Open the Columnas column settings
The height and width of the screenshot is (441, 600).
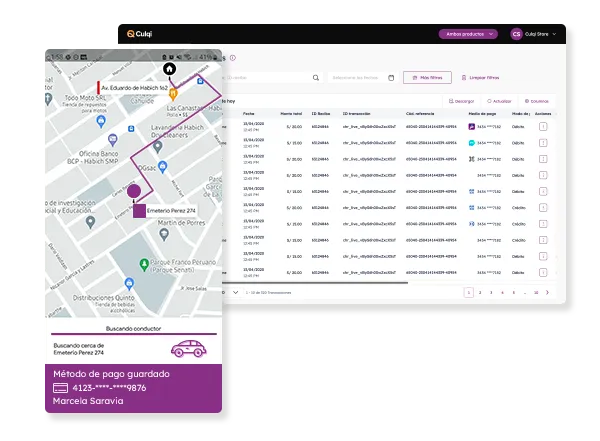pyautogui.click(x=535, y=101)
